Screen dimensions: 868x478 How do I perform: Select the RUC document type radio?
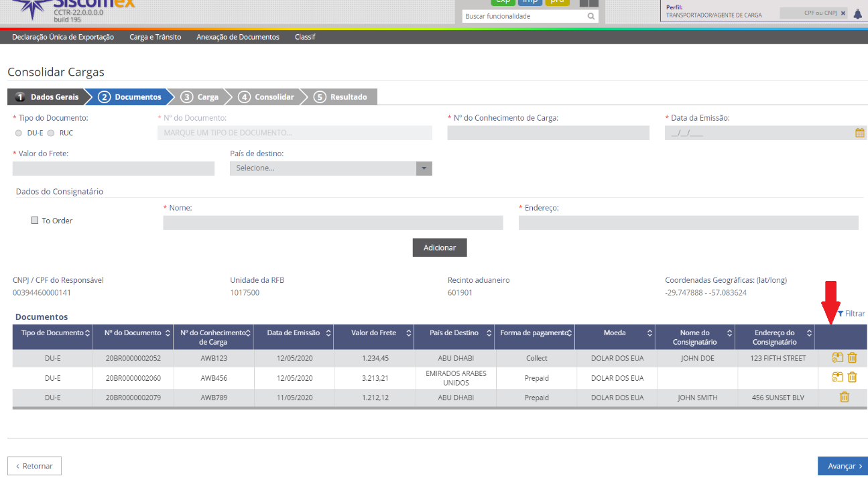tap(50, 133)
